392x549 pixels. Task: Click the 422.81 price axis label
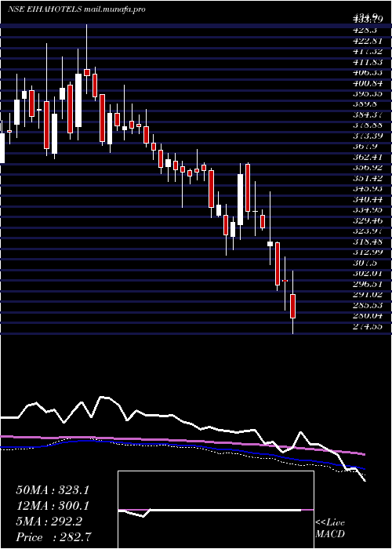[x=368, y=41]
